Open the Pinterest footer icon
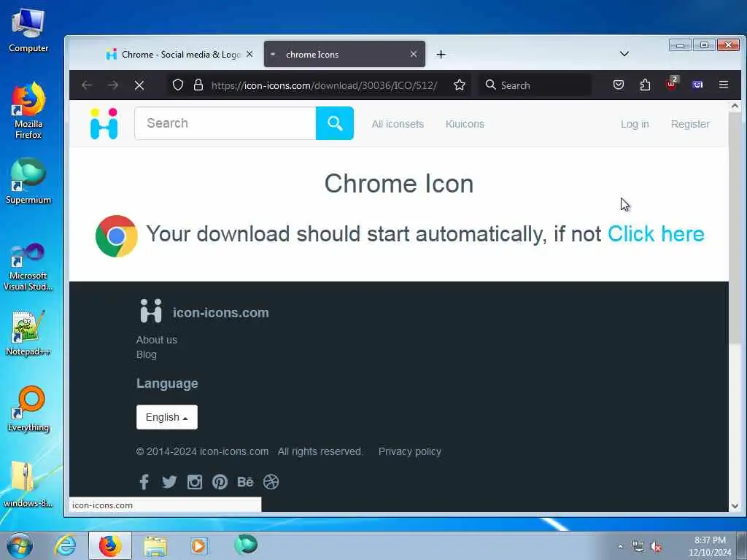 220,482
